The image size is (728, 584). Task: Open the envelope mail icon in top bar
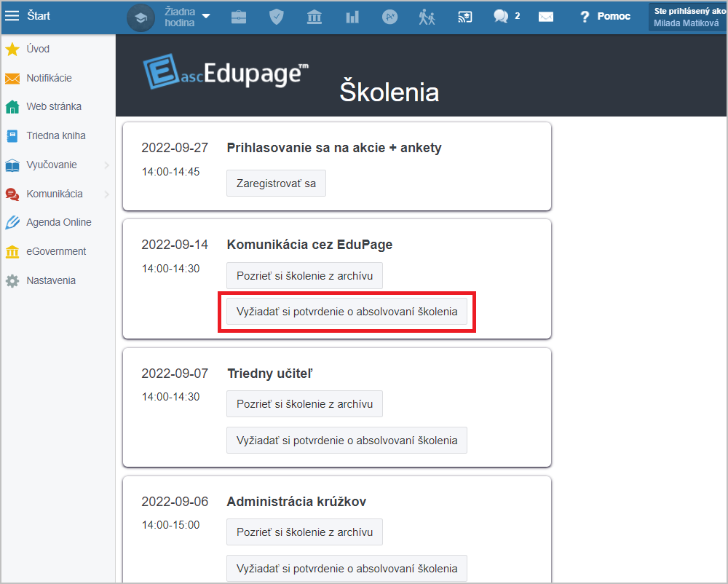coord(545,17)
